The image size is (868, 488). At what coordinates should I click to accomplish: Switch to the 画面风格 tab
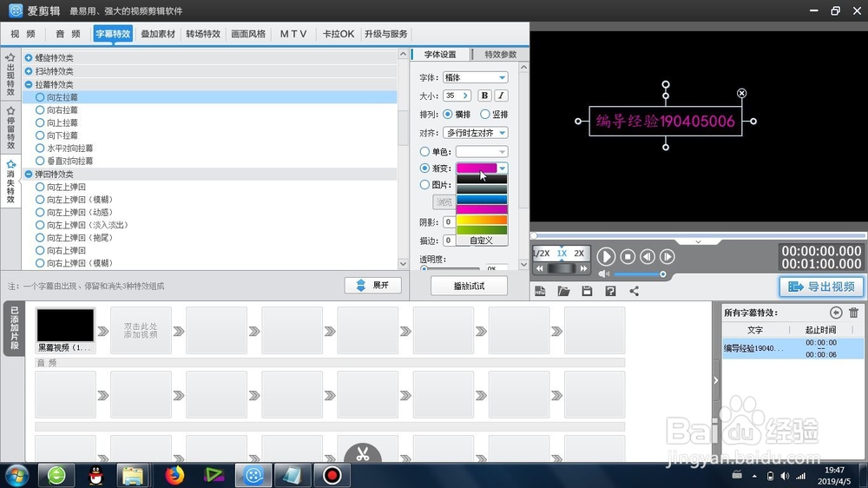click(x=248, y=34)
